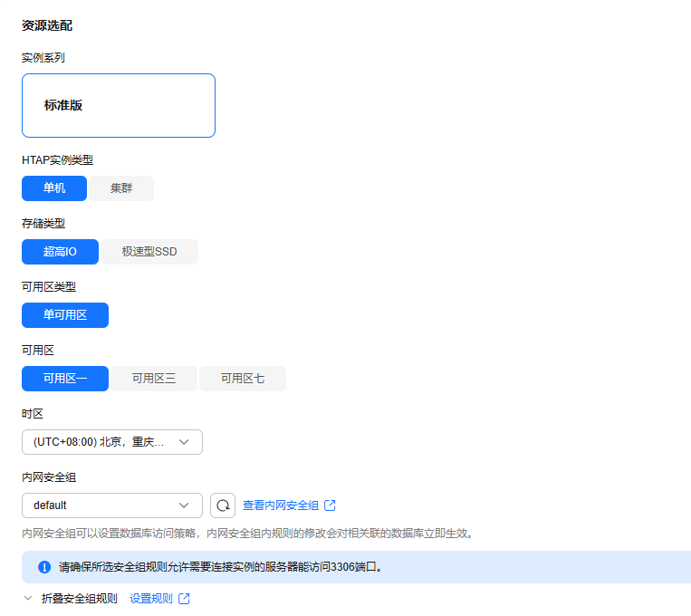Image resolution: width=691 pixels, height=616 pixels.
Task: Pick 可用区七 availability zone
Action: (243, 379)
